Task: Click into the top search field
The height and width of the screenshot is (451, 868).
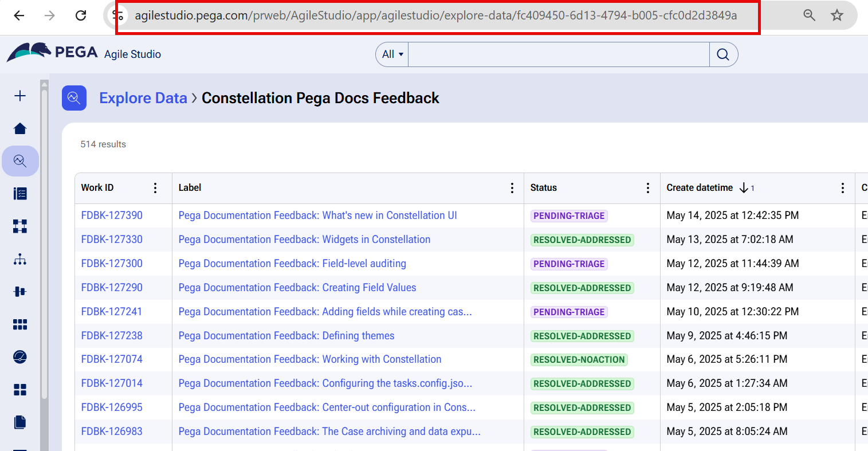Action: tap(559, 54)
